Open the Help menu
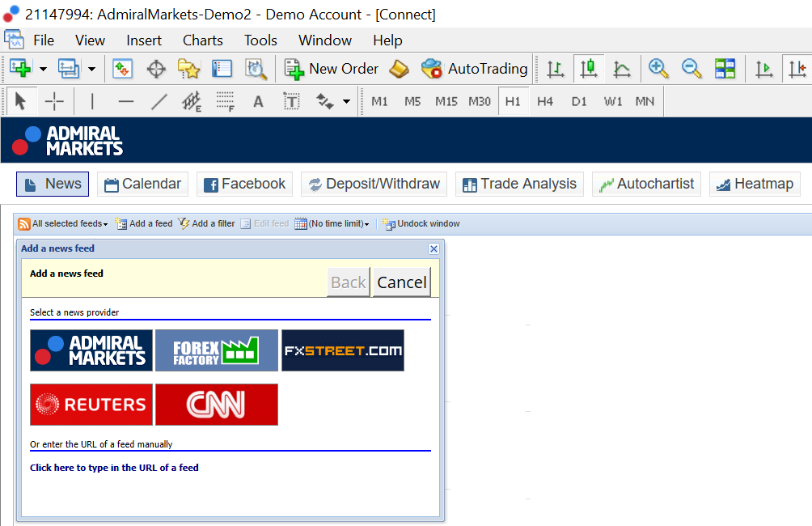This screenshot has width=812, height=526. point(387,40)
